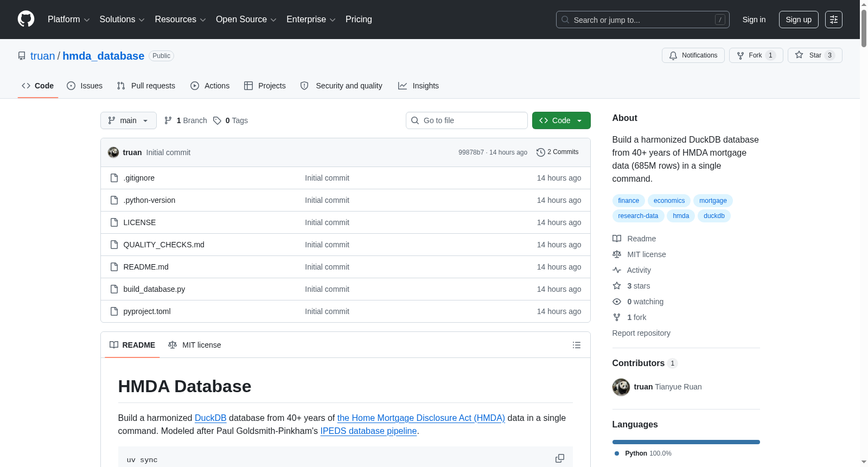Open the Security and quality tab
Viewport: 868px width, 467px height.
tap(341, 86)
